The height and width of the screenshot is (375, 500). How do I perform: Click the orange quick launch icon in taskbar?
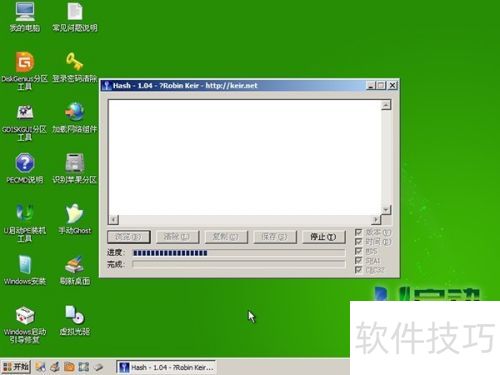pos(69,367)
